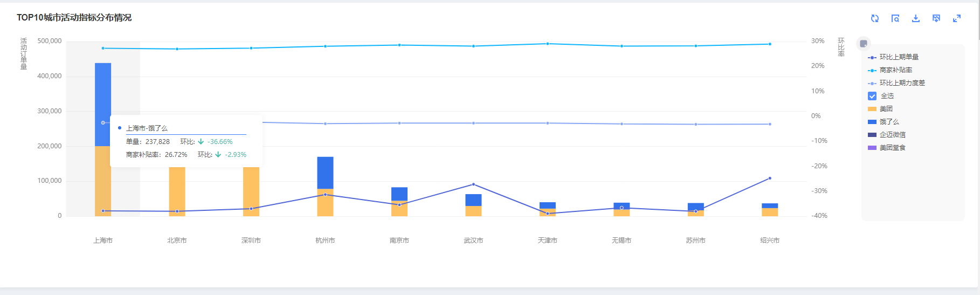Click the tooltip heading 上海市-饿了么

click(x=147, y=128)
